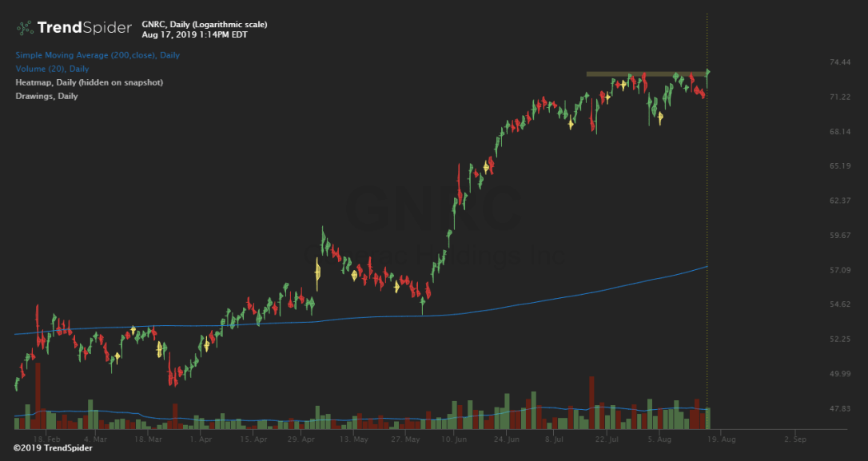
Task: Select the Volume (20), Daily indicator label
Action: point(52,69)
